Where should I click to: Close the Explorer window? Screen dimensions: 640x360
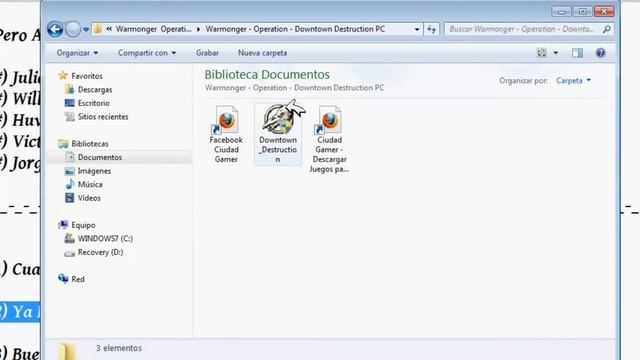point(604,11)
